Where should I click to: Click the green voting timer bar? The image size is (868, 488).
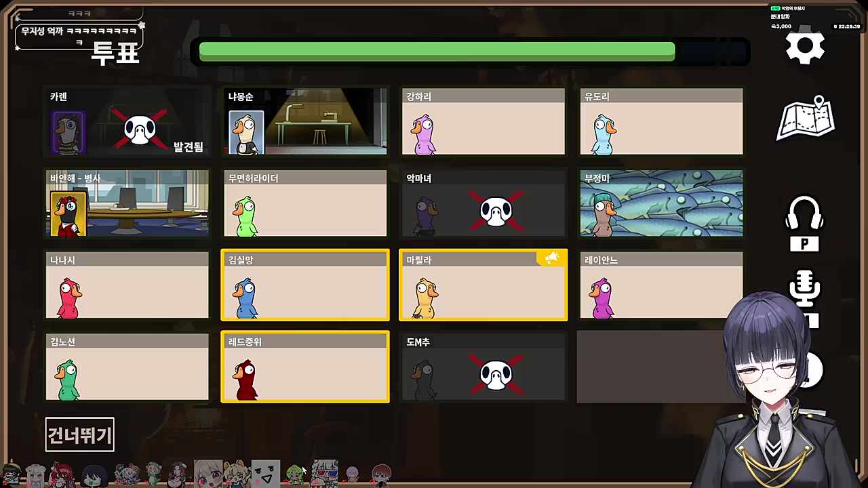437,52
